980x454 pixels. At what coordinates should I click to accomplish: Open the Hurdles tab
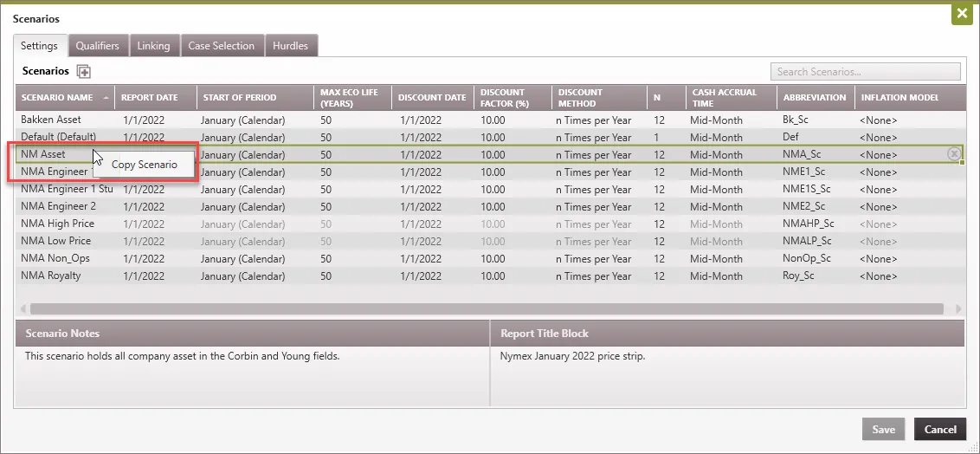point(290,46)
